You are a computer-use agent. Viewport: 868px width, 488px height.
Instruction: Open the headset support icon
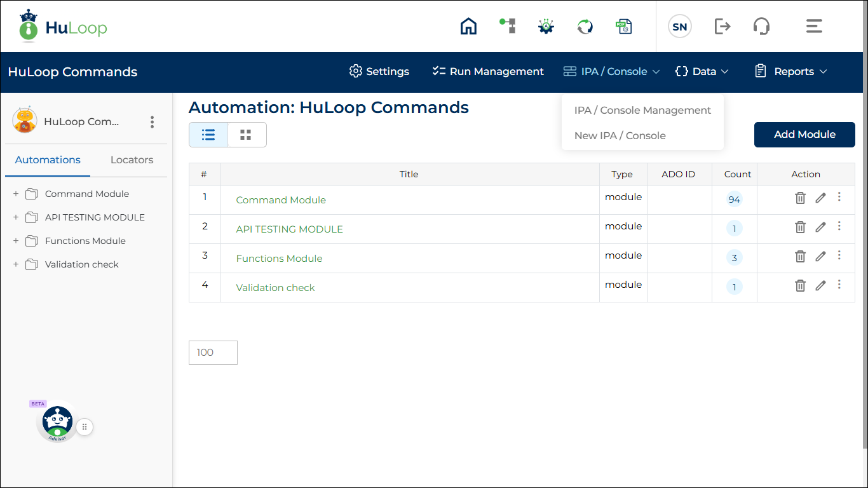pyautogui.click(x=761, y=26)
